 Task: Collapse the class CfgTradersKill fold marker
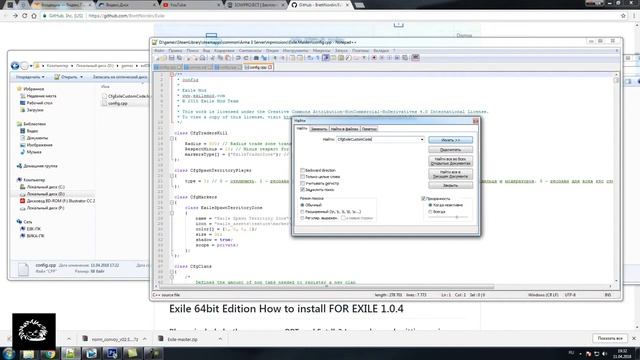(x=172, y=138)
